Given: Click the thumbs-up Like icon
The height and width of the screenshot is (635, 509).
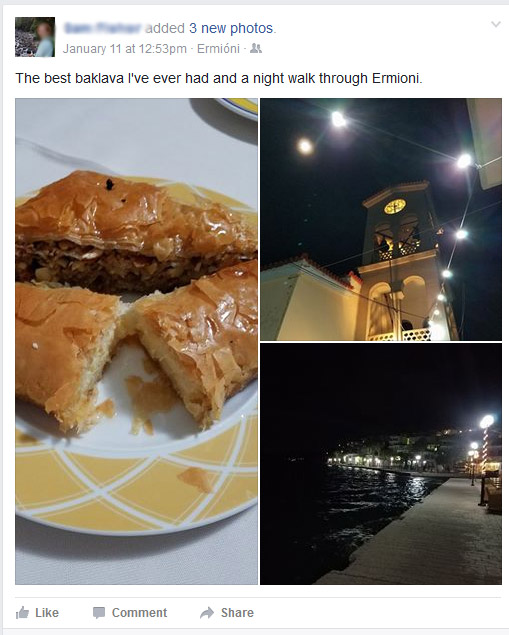Looking at the screenshot, I should [x=22, y=613].
